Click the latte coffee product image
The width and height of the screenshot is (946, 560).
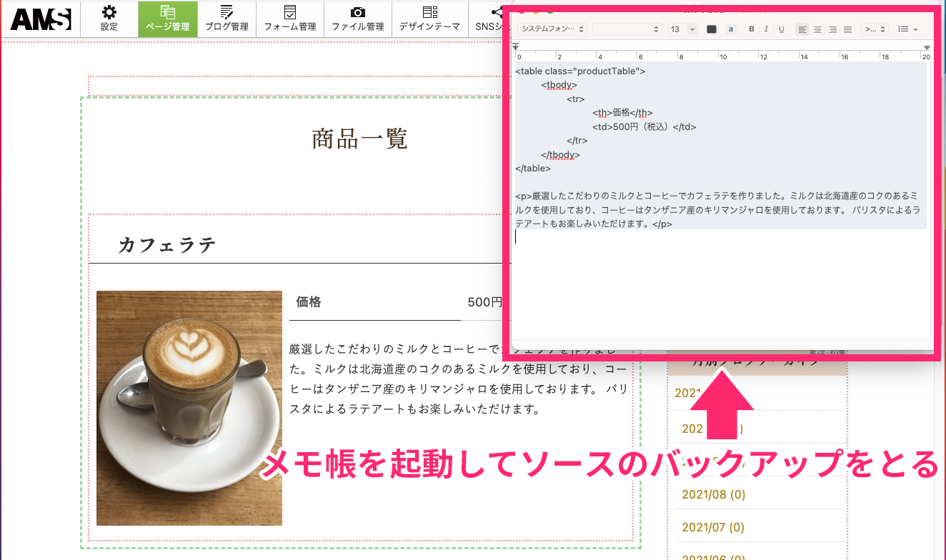pos(189,408)
